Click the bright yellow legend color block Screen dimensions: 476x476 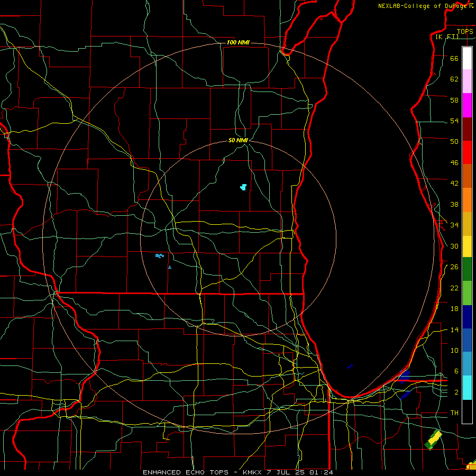[x=467, y=246]
